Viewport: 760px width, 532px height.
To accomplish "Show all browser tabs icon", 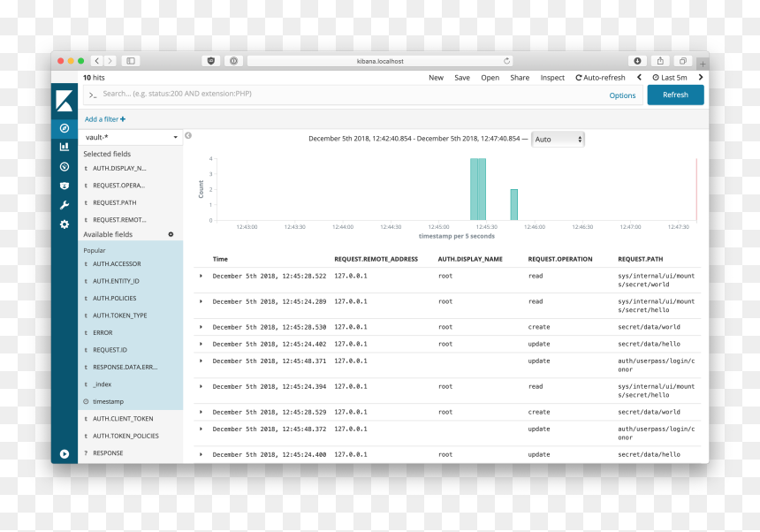I will tap(682, 61).
